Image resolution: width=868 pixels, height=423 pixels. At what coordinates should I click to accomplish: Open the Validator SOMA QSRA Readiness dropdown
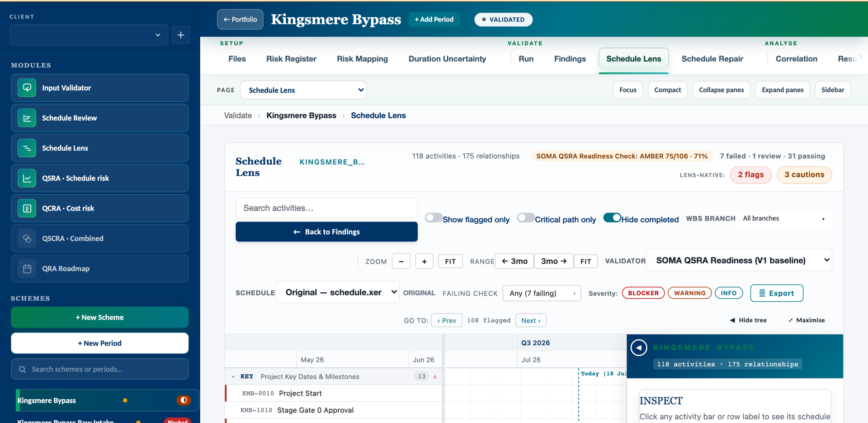739,260
